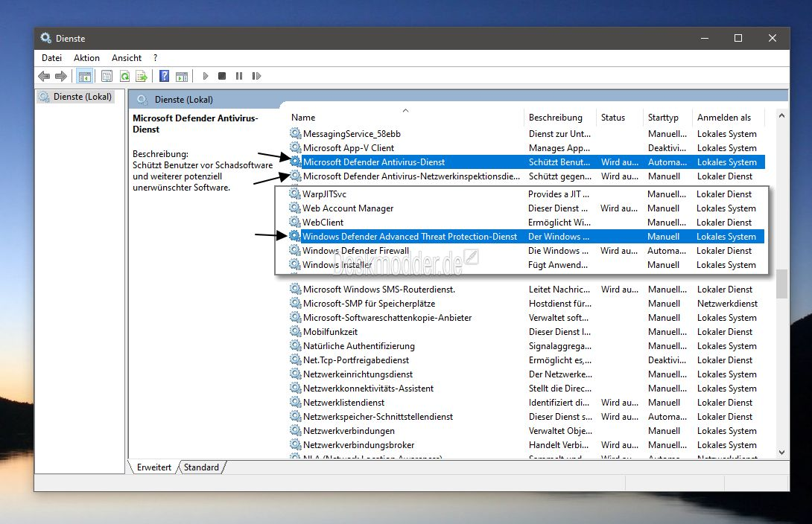Image resolution: width=812 pixels, height=524 pixels.
Task: Click the gear icon beside Netzwerklistendienst
Action: click(x=295, y=402)
